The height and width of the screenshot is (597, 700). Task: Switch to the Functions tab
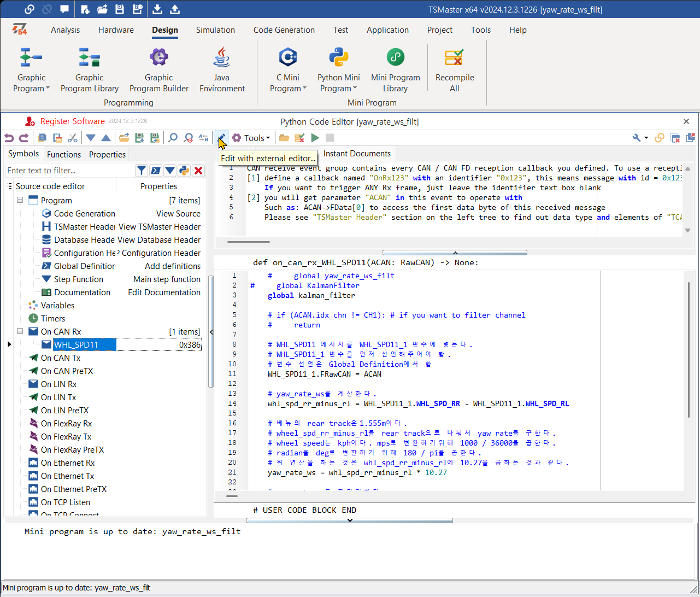pos(64,154)
